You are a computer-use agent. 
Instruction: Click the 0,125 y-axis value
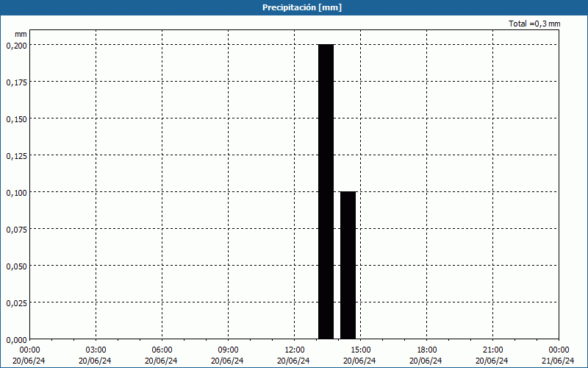(x=16, y=156)
